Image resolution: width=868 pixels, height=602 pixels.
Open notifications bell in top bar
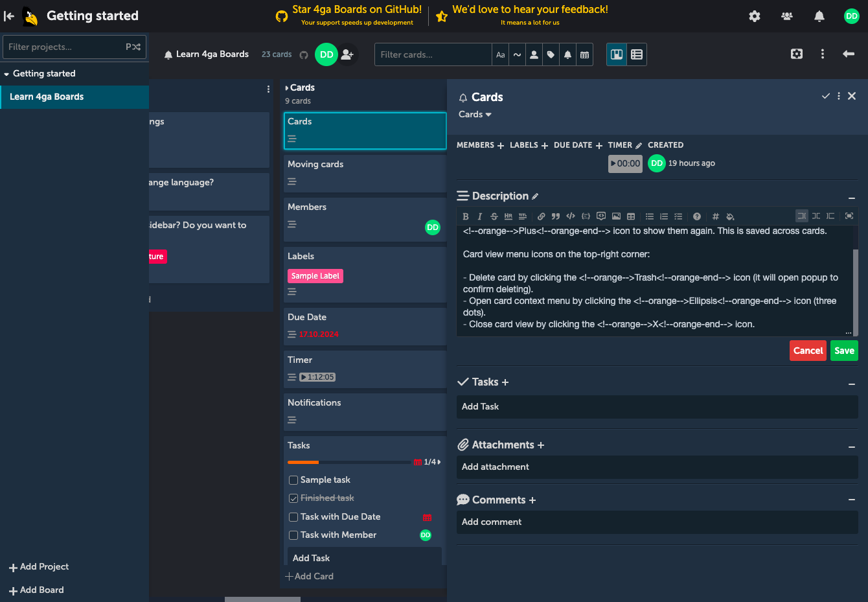(x=819, y=16)
